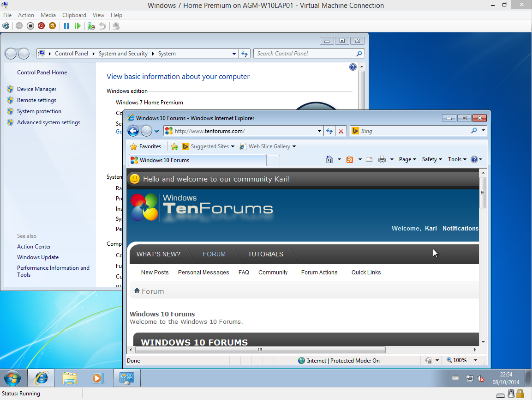Click the IE Print icon

382,160
